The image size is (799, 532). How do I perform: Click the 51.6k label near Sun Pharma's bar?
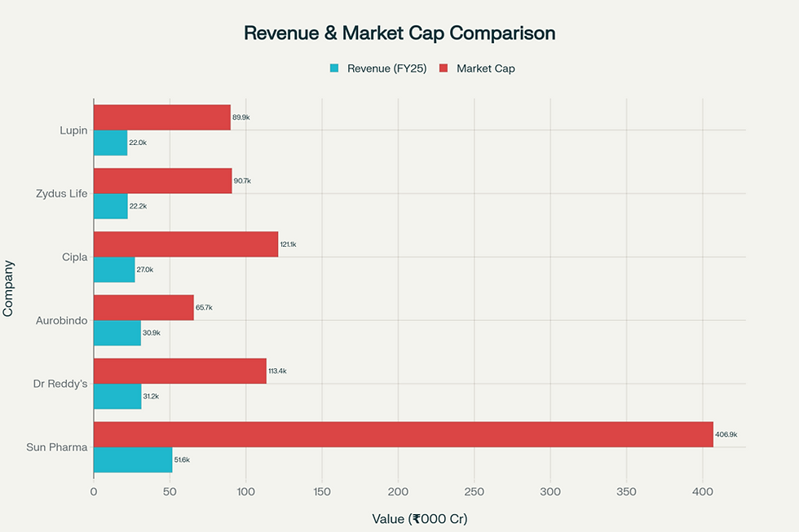pyautogui.click(x=181, y=459)
